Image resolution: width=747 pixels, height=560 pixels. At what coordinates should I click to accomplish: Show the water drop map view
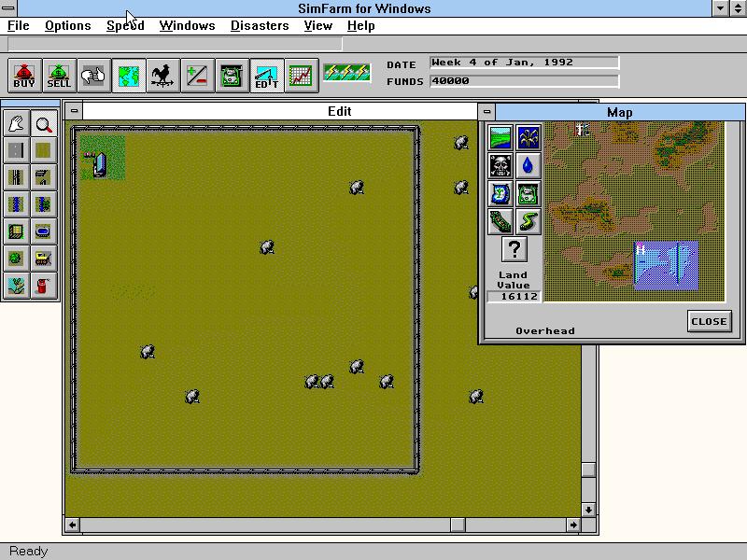pos(529,165)
